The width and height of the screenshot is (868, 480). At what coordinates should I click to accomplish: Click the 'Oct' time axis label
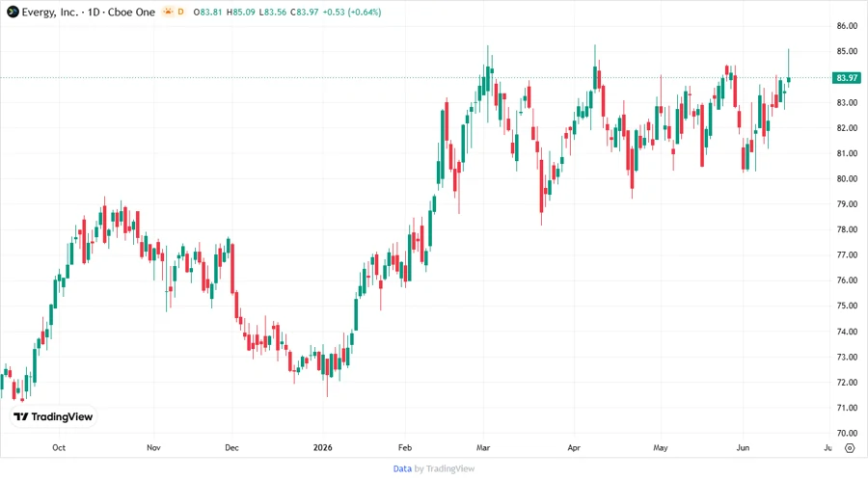59,447
